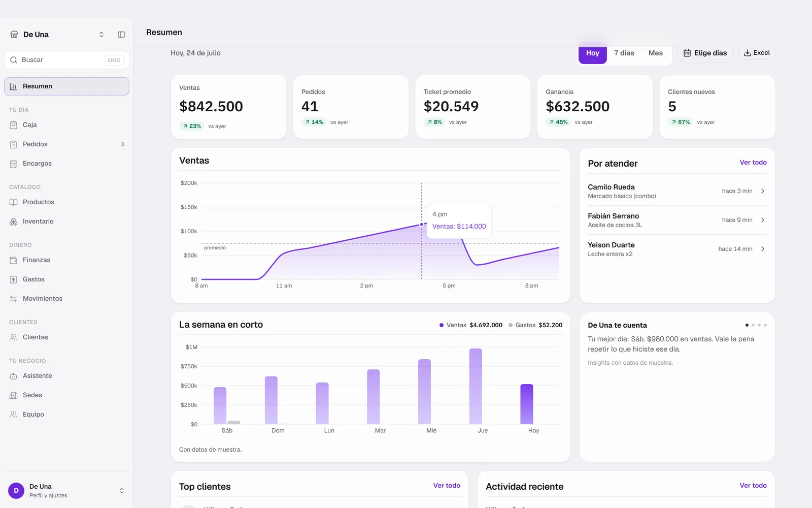The width and height of the screenshot is (812, 508).
Task: Go to second insight carousel dot
Action: pyautogui.click(x=753, y=325)
